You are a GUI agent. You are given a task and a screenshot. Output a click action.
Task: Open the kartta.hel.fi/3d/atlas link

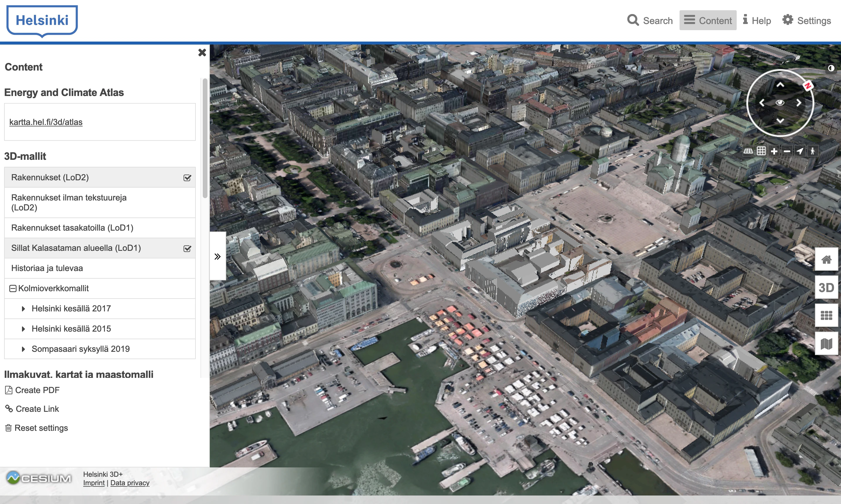coord(46,122)
